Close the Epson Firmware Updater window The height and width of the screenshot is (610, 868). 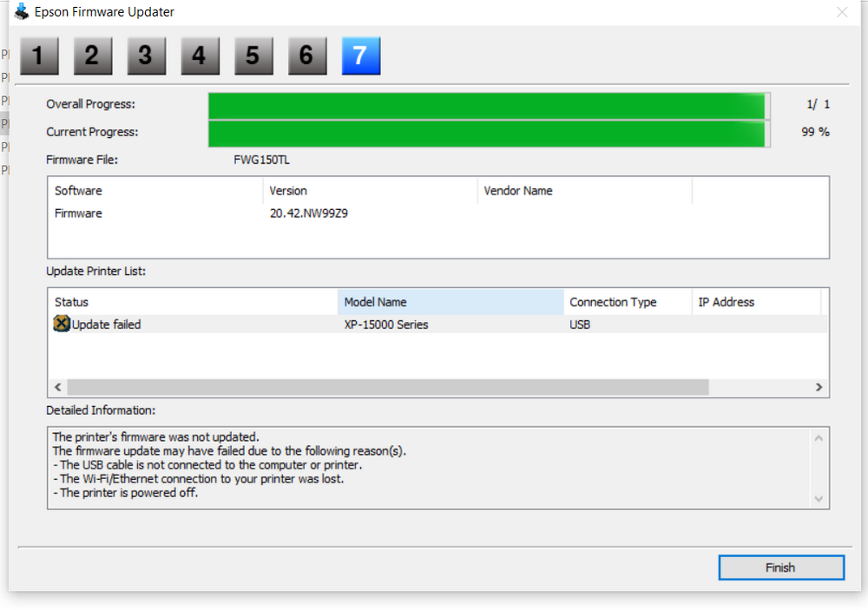coord(841,12)
